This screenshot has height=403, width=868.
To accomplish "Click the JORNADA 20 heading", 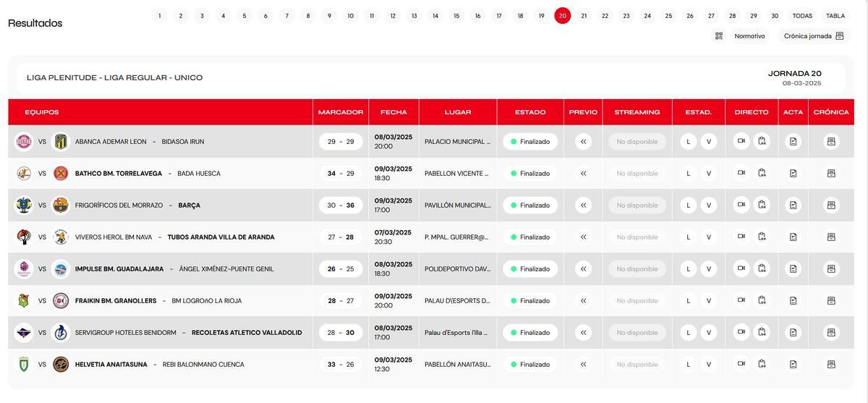I will tap(795, 73).
